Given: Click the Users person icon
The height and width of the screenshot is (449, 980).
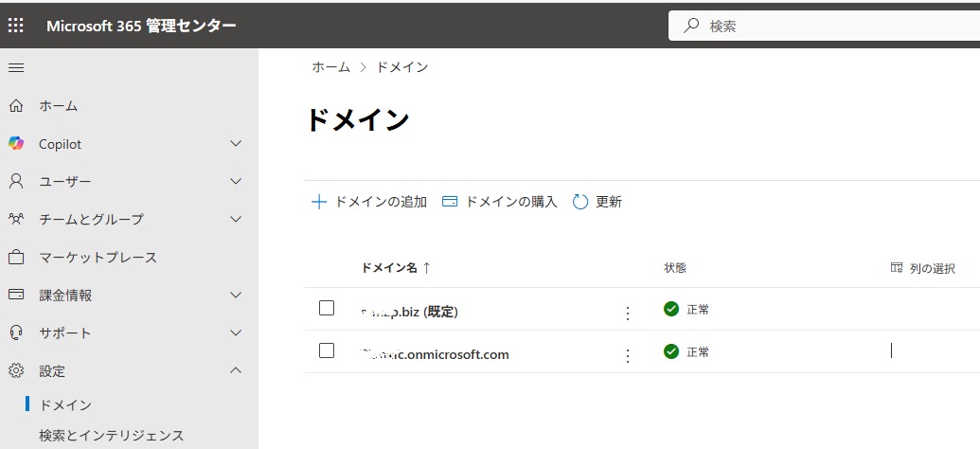Looking at the screenshot, I should point(16,181).
